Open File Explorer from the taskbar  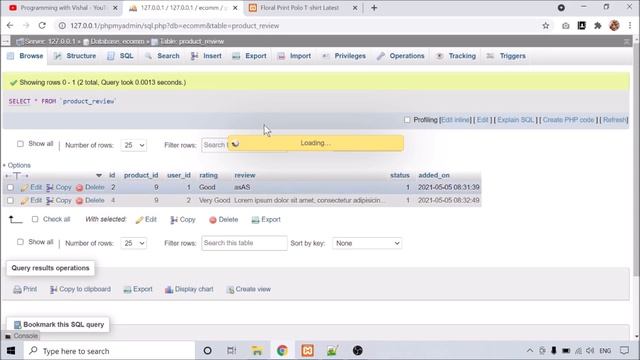pos(257,351)
